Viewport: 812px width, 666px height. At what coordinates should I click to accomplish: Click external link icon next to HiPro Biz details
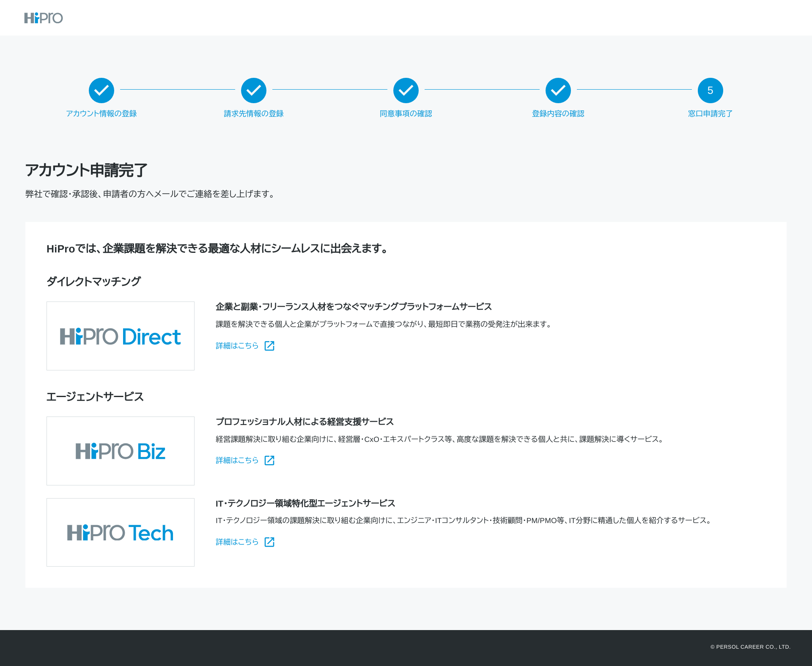click(269, 460)
